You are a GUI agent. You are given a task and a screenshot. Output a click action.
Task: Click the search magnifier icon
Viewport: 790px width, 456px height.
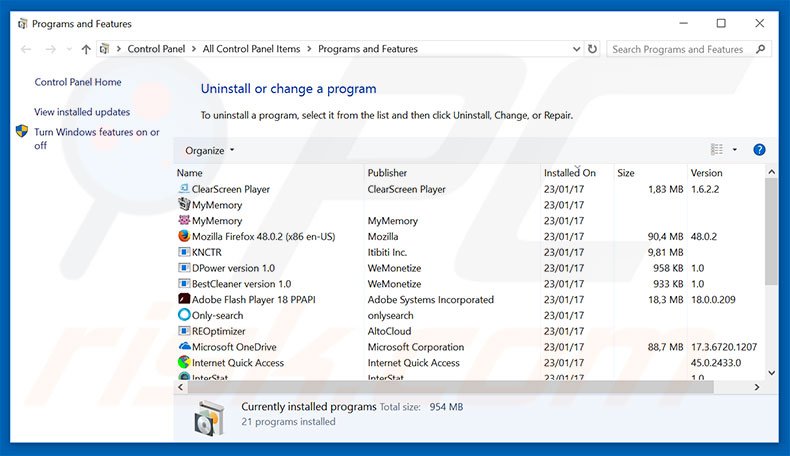click(x=760, y=49)
